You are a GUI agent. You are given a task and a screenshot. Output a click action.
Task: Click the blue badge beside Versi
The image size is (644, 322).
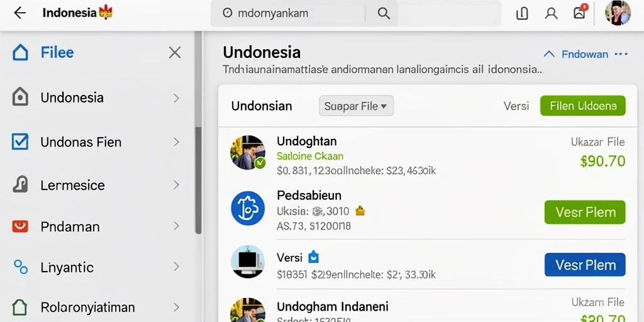[313, 257]
